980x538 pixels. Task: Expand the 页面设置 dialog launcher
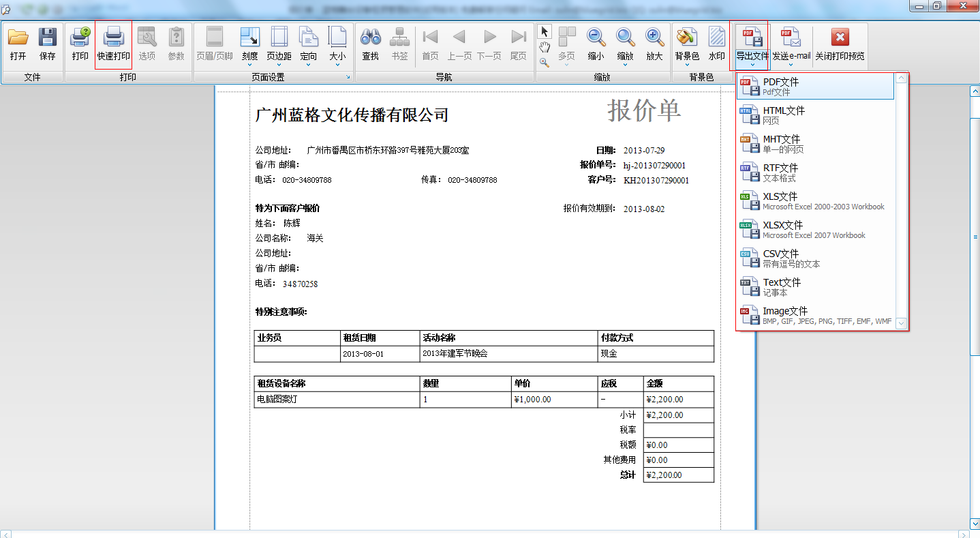coord(348,77)
